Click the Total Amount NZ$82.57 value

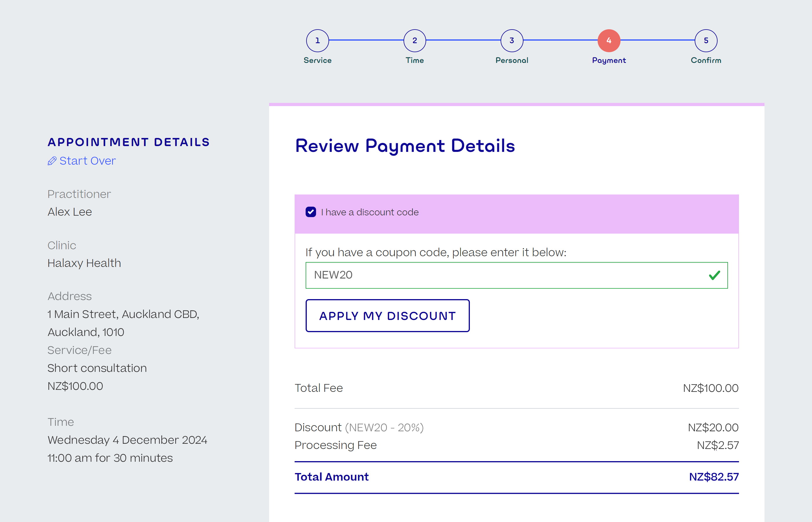[714, 477]
